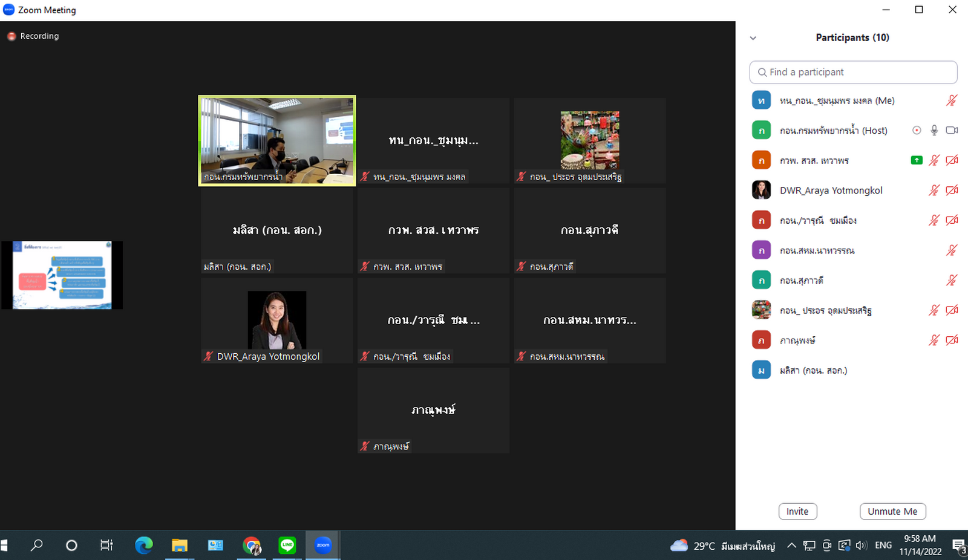Open the ENG input language switcher

[883, 545]
